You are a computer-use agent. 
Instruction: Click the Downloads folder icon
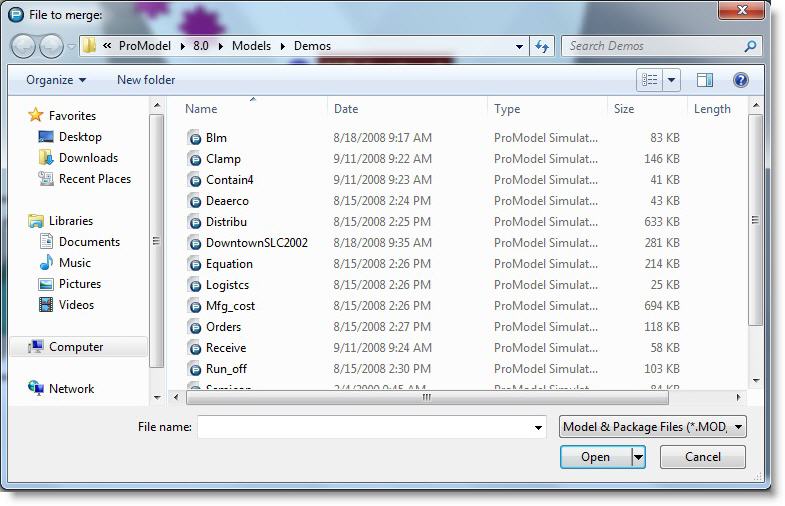[x=46, y=158]
